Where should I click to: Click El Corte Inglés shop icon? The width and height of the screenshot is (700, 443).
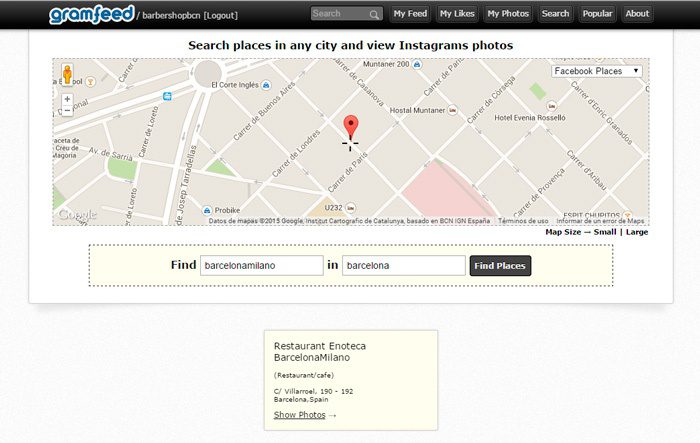(x=266, y=85)
